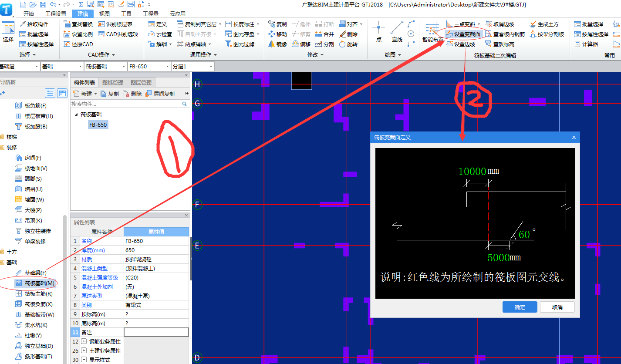Edit the 10000 mm dimension in dialog

[472, 171]
